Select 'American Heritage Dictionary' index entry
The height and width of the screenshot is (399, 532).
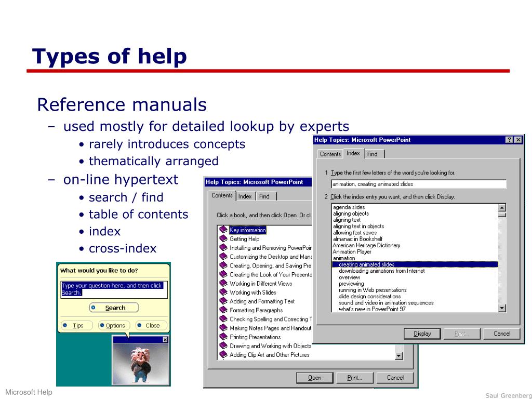coord(366,245)
